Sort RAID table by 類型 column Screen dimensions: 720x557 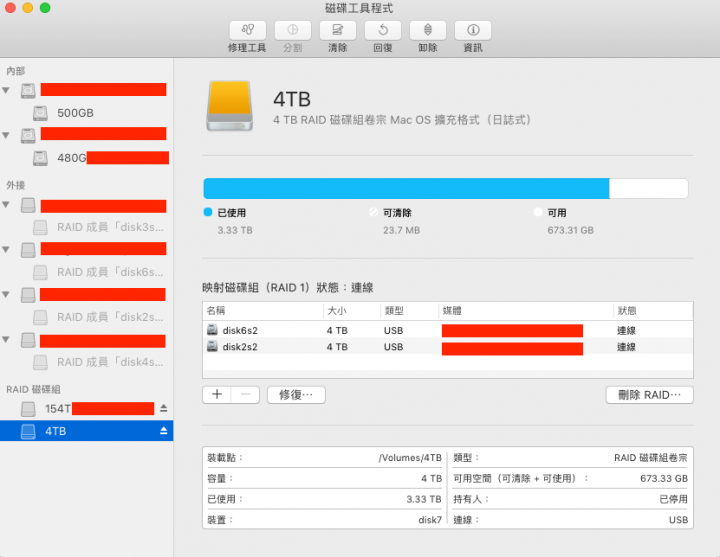[x=410, y=311]
